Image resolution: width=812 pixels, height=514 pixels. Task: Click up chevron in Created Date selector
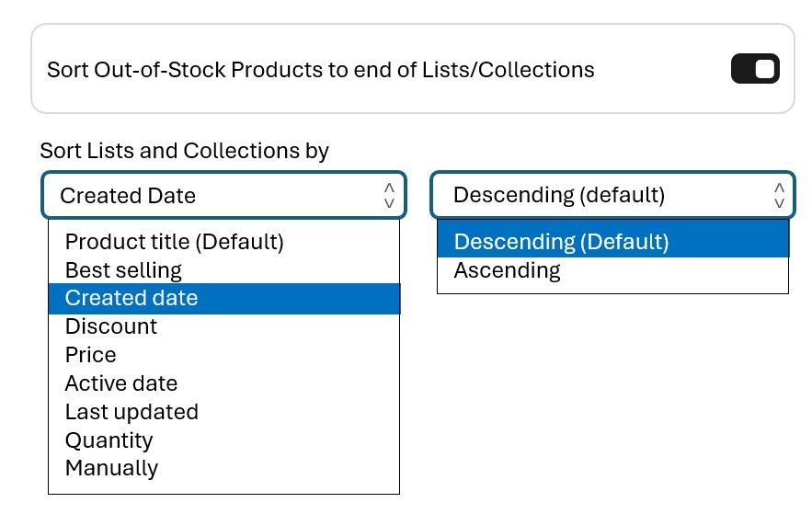(x=389, y=188)
